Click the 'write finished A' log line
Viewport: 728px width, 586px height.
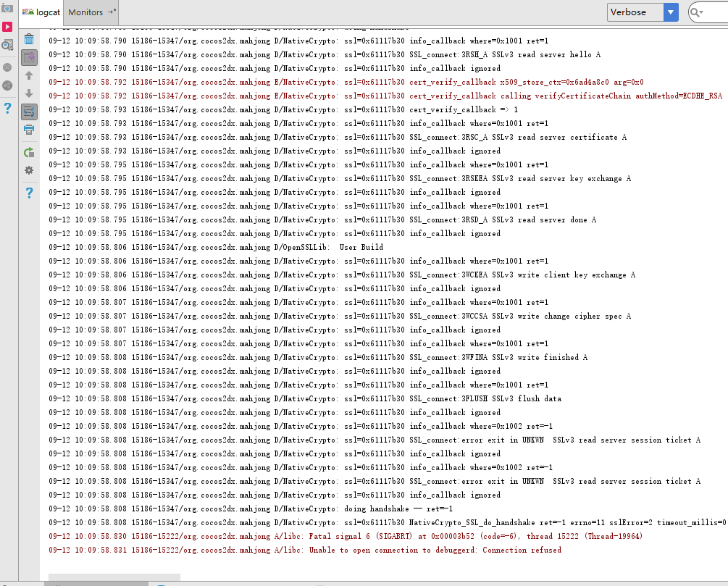pyautogui.click(x=318, y=358)
